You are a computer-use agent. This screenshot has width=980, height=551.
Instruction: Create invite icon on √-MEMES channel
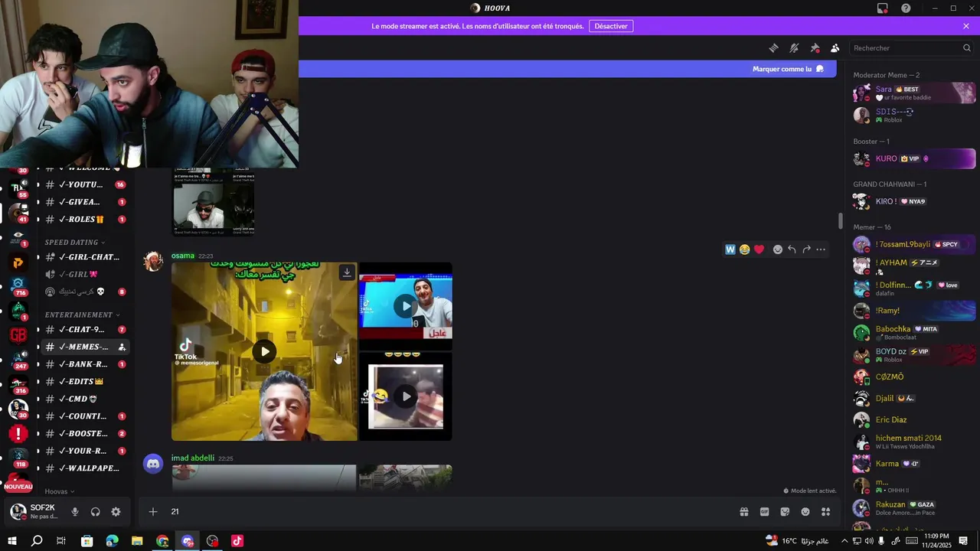[x=122, y=347]
